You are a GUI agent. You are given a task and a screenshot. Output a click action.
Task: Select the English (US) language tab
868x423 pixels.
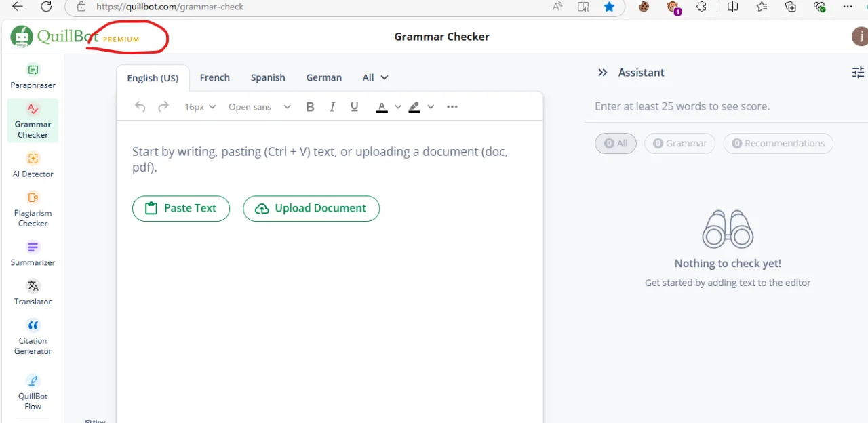[x=153, y=78]
